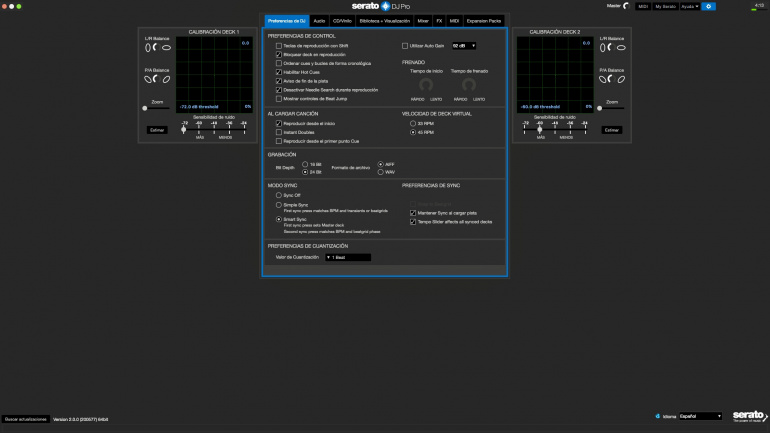Enable Ordenar cues y bucles cronológica

pos(278,63)
